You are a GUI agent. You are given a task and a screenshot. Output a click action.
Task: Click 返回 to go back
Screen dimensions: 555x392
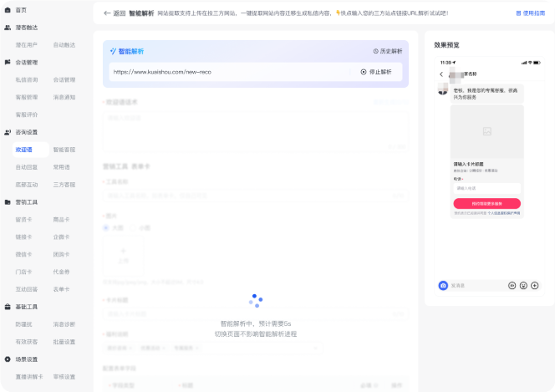[x=120, y=13]
